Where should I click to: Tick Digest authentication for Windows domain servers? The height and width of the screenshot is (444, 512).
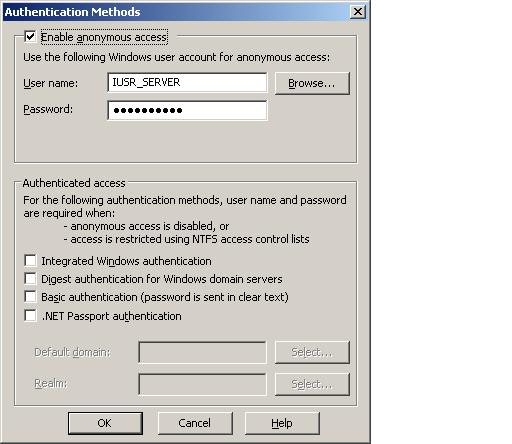coord(30,279)
